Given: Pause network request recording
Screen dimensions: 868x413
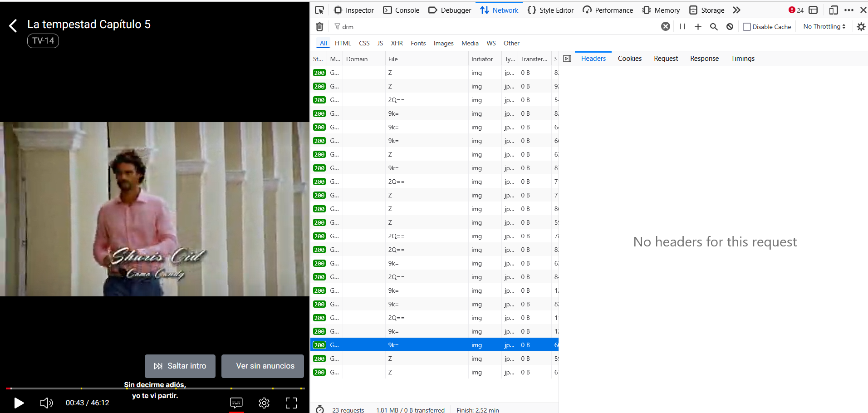Looking at the screenshot, I should (682, 26).
